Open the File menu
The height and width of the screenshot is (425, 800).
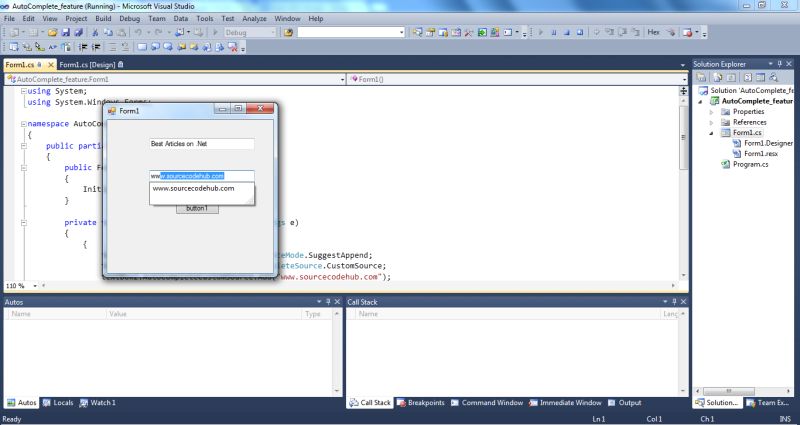9,18
